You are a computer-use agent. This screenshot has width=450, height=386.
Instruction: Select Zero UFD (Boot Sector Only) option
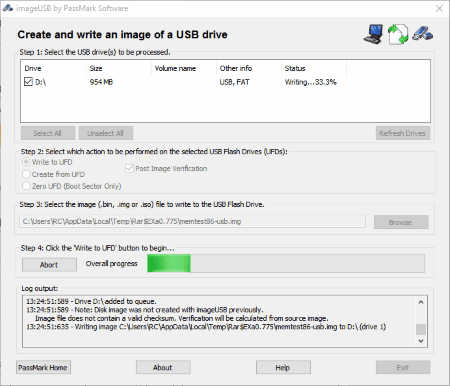pyautogui.click(x=26, y=186)
